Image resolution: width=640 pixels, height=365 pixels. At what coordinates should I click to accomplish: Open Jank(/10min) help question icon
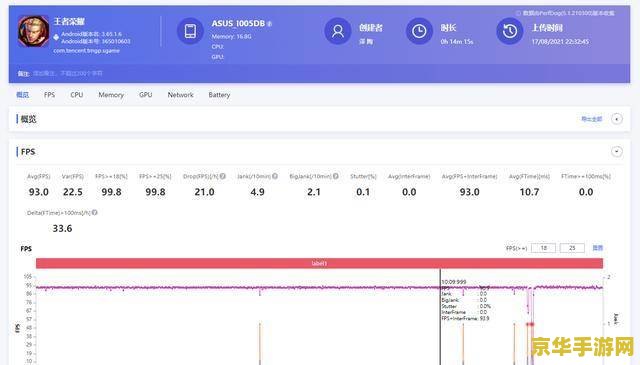[275, 176]
